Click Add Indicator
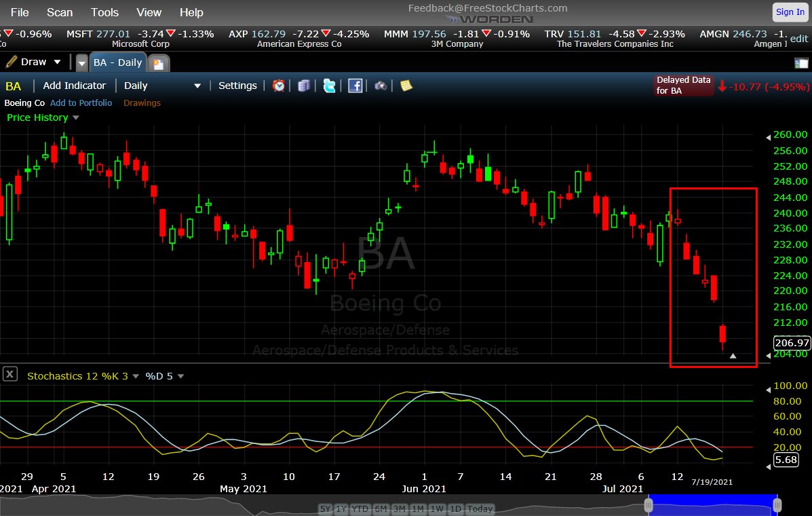This screenshot has width=812, height=516. (74, 86)
